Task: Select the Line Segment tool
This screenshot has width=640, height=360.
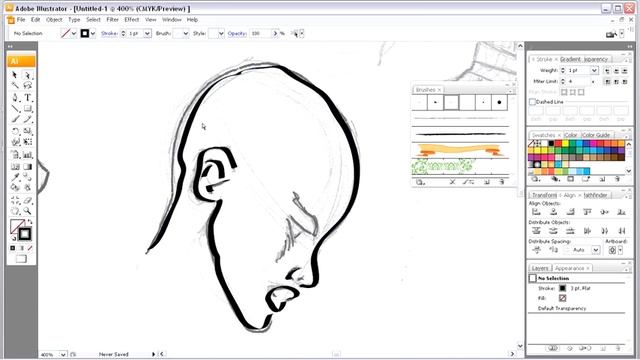Action: [15, 109]
